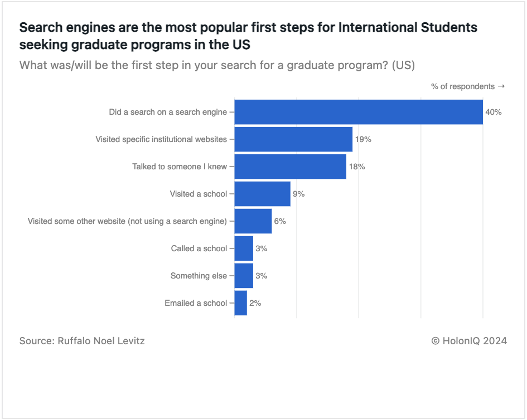
Task: Click the Visited specific institutional websites label
Action: 161,139
